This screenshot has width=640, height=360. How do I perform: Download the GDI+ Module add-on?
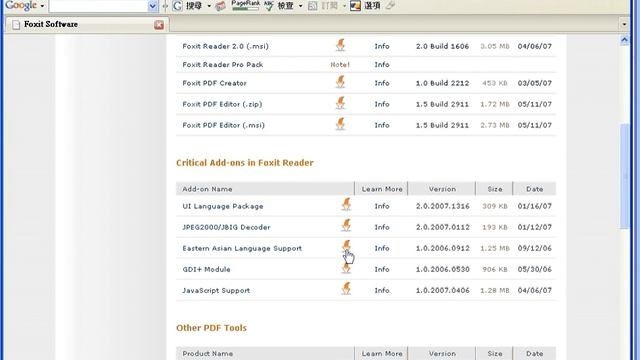click(x=346, y=268)
